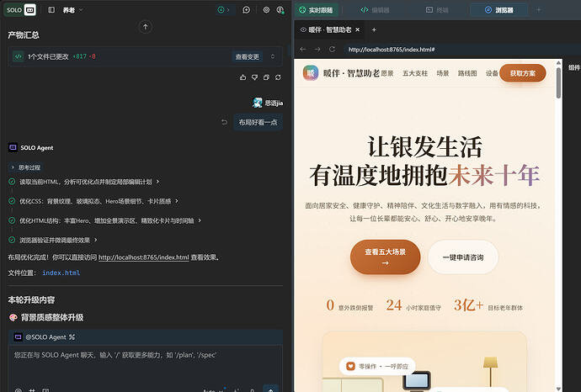The width and height of the screenshot is (581, 392).
Task: Click the 3亿+ 目标老年群体 stat
Action: 488,305
